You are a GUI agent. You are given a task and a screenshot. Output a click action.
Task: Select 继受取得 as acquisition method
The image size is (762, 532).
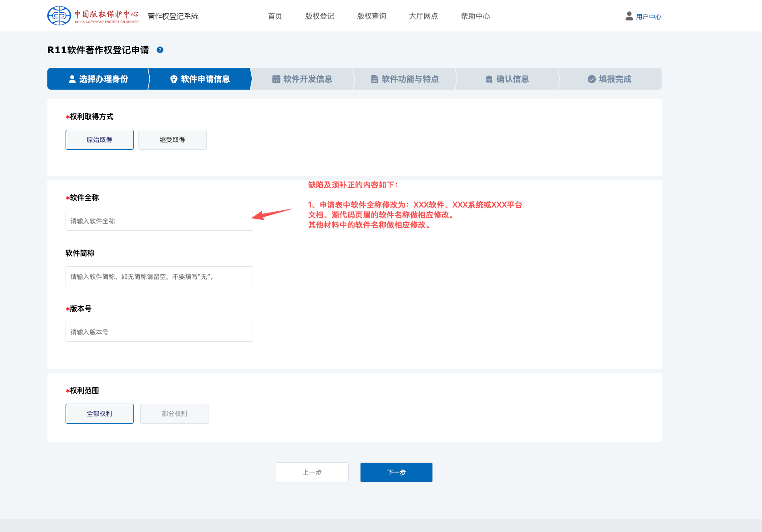tap(172, 140)
